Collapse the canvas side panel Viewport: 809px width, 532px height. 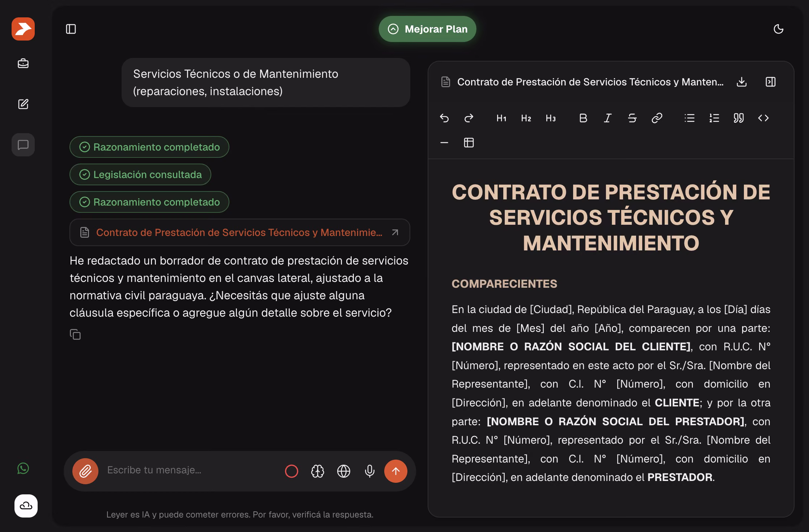[x=771, y=82]
